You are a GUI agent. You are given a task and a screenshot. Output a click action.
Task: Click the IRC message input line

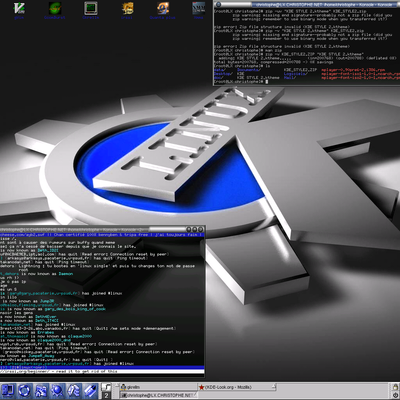click(102, 371)
